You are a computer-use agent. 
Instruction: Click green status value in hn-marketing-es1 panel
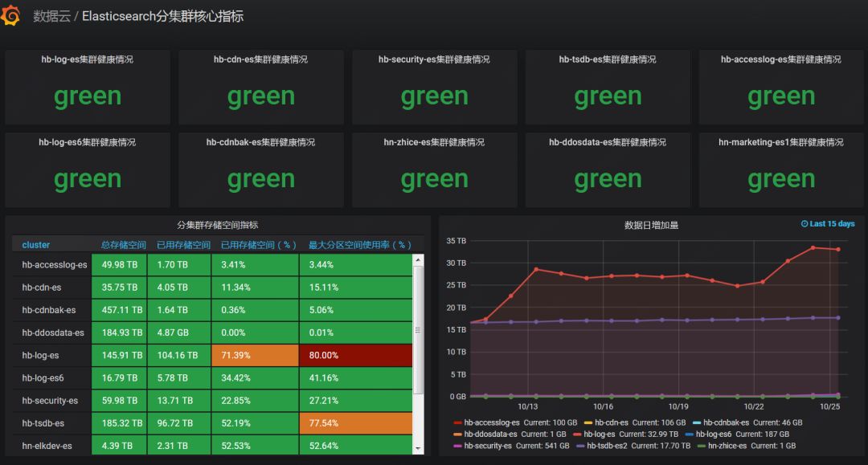pyautogui.click(x=780, y=180)
